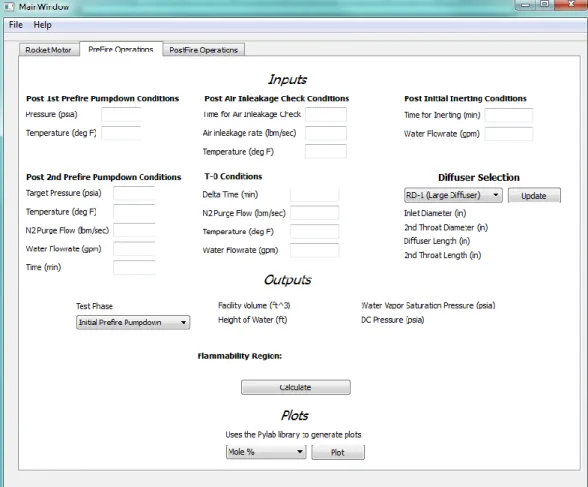The width and height of the screenshot is (588, 487).
Task: Click 2nd Pumpdown Temperature (deg F) field
Action: click(x=134, y=212)
